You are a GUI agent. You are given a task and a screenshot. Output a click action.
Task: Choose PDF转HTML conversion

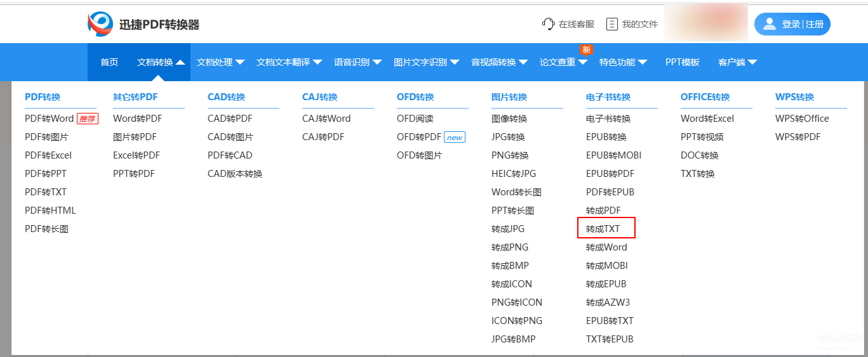[50, 211]
